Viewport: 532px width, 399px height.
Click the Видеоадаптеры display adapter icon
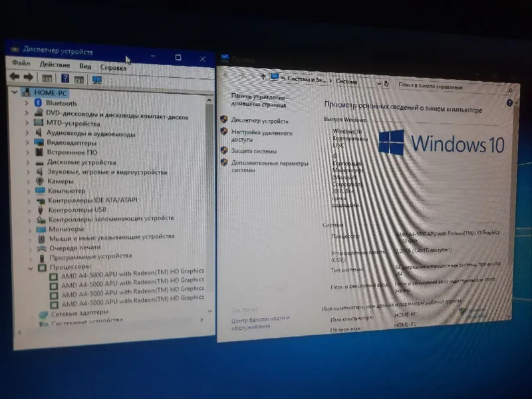(39, 142)
